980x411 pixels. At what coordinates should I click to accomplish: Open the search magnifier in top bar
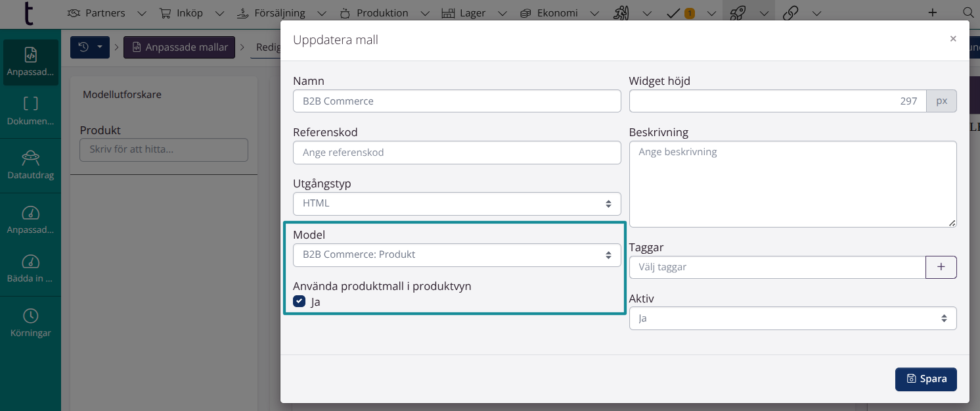tap(968, 12)
